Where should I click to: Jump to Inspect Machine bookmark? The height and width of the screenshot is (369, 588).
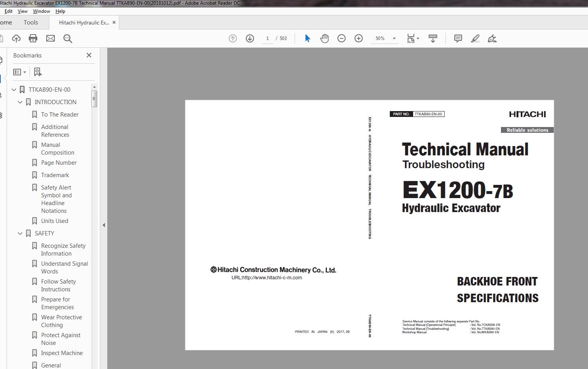(62, 353)
